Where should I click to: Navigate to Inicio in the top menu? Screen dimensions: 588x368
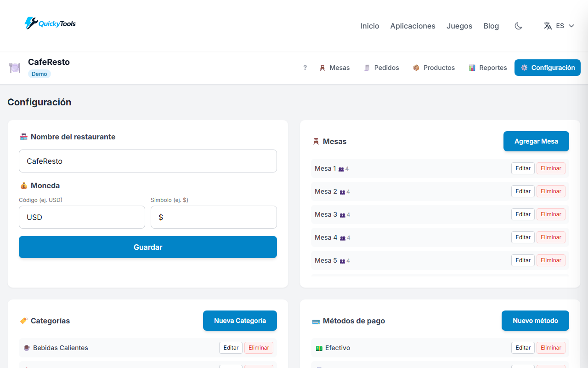370,26
